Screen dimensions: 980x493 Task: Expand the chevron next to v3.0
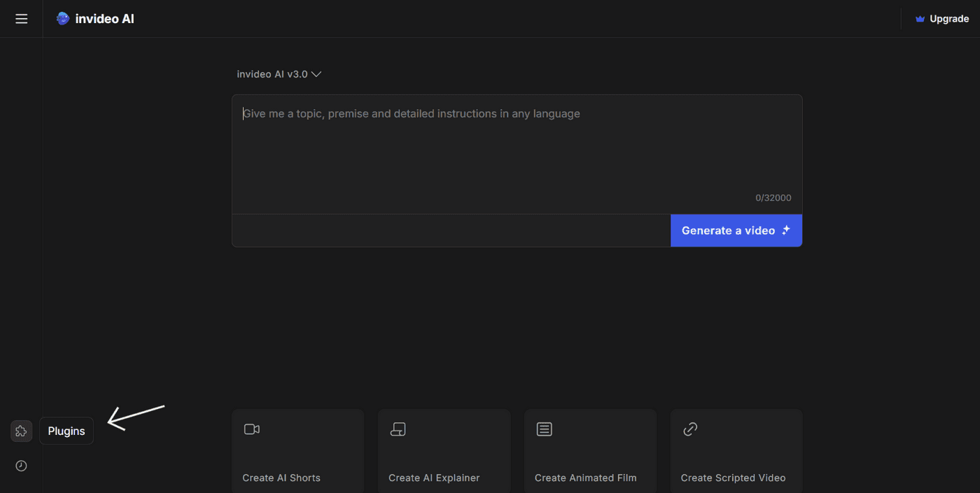tap(316, 74)
